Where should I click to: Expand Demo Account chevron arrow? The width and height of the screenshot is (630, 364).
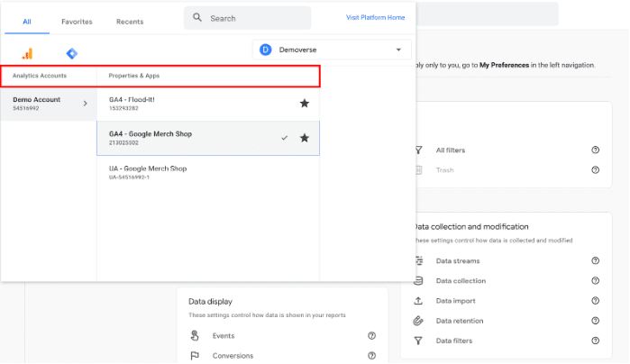(x=85, y=104)
